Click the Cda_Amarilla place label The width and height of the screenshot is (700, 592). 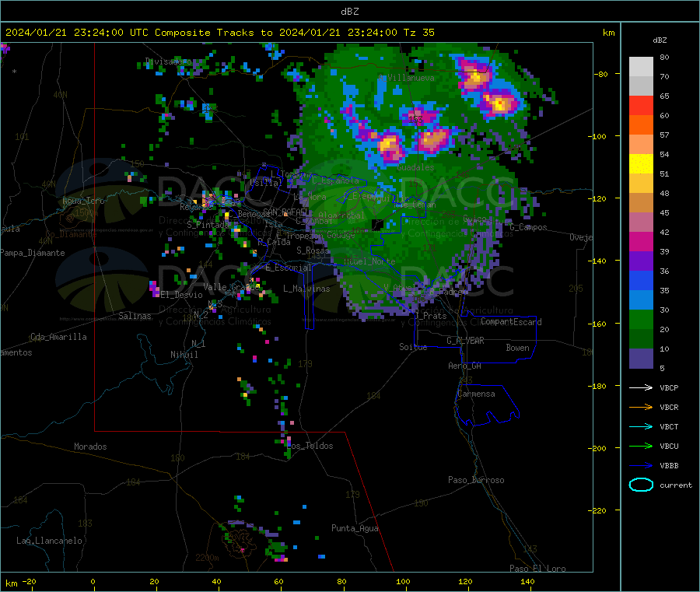point(58,337)
